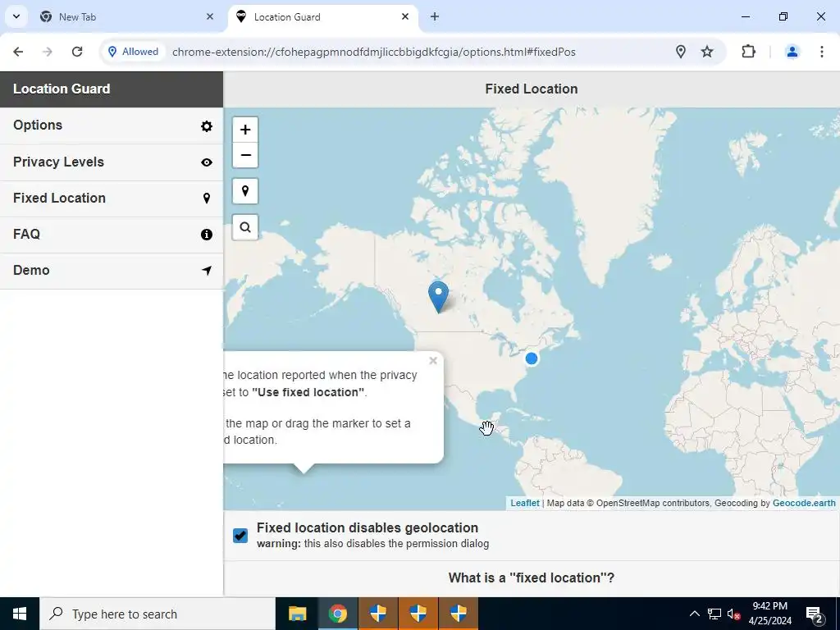Screen dimensions: 840x630
Task: Click the Fixed Location page title
Action: point(532,89)
